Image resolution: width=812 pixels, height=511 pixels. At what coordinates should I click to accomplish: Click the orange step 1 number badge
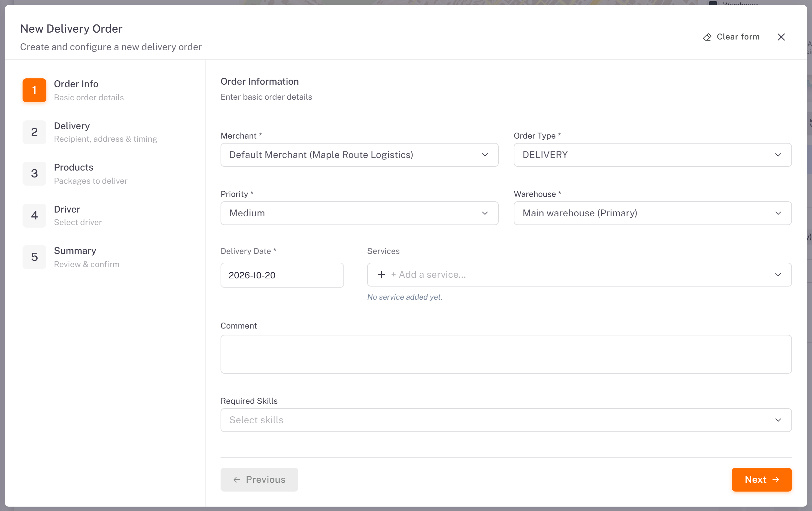coord(34,90)
